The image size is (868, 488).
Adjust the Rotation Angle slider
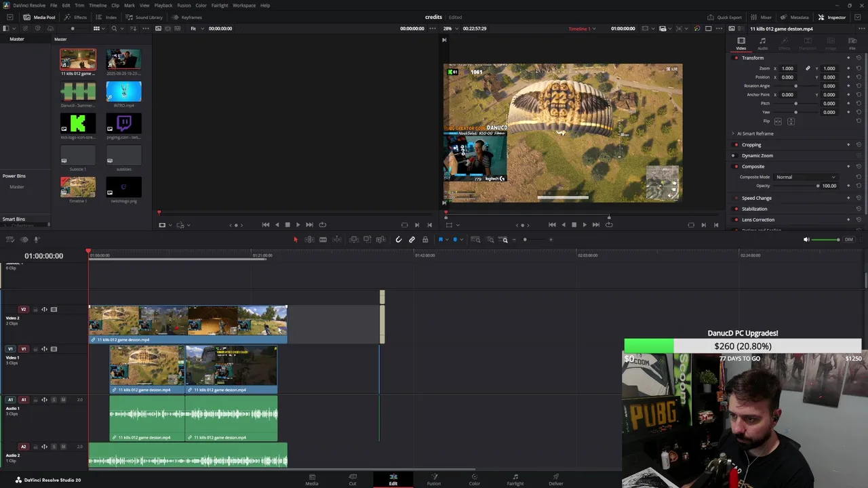click(x=795, y=86)
